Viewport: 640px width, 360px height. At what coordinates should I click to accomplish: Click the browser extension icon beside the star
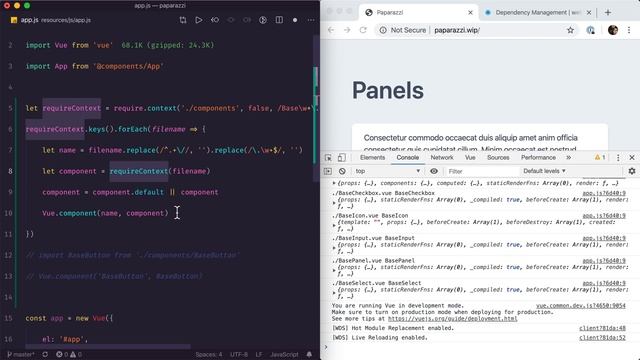[591, 30]
